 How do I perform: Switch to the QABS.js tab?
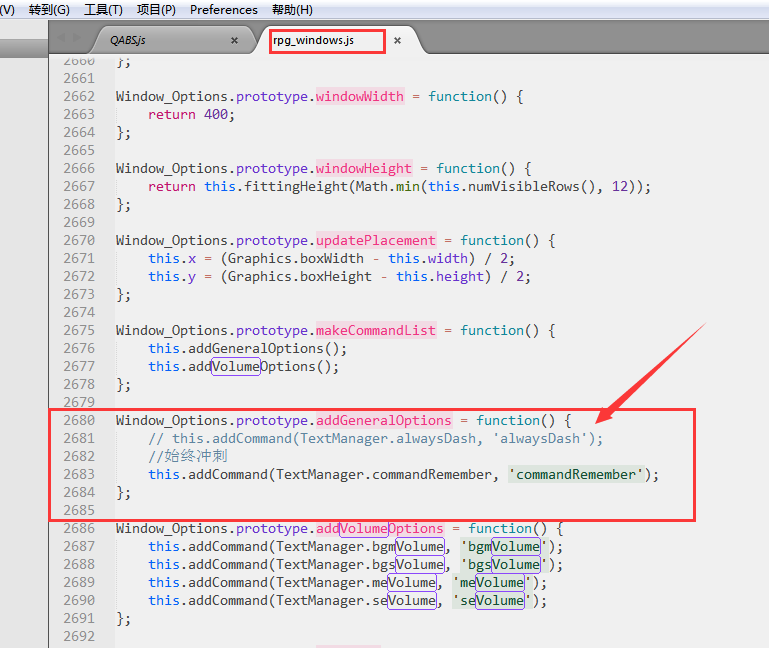(x=128, y=40)
